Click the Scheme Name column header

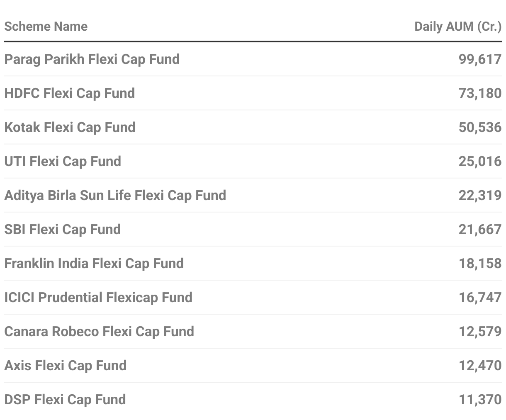coord(46,27)
